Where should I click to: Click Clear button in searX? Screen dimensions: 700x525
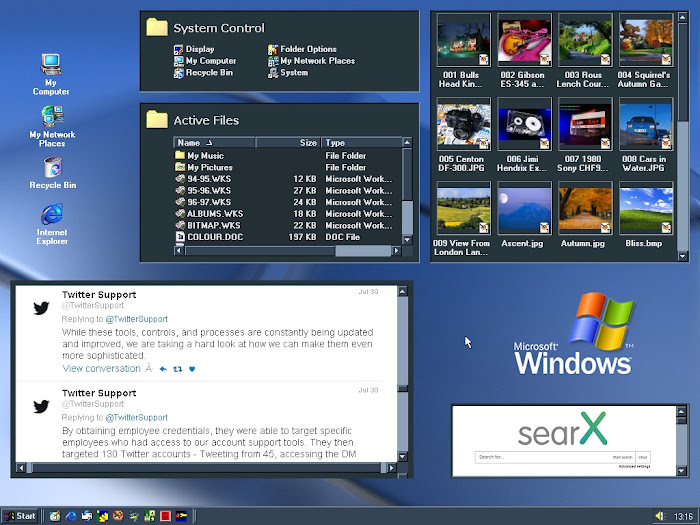642,457
